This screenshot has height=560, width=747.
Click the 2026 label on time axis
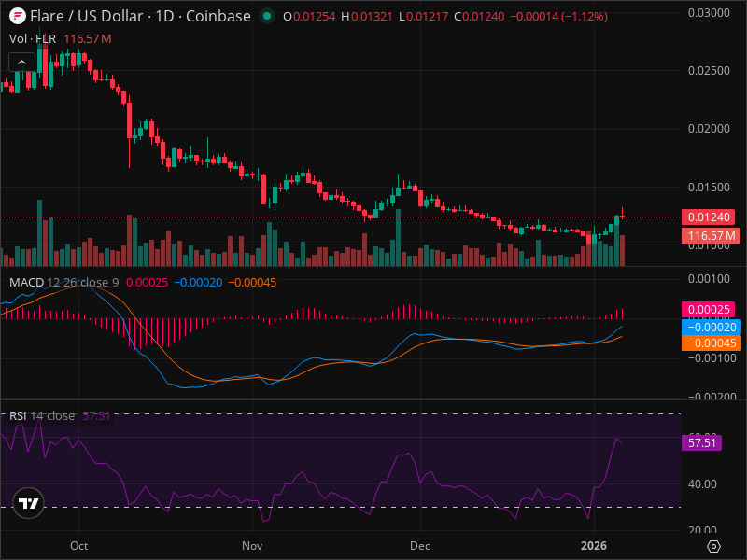coord(594,546)
